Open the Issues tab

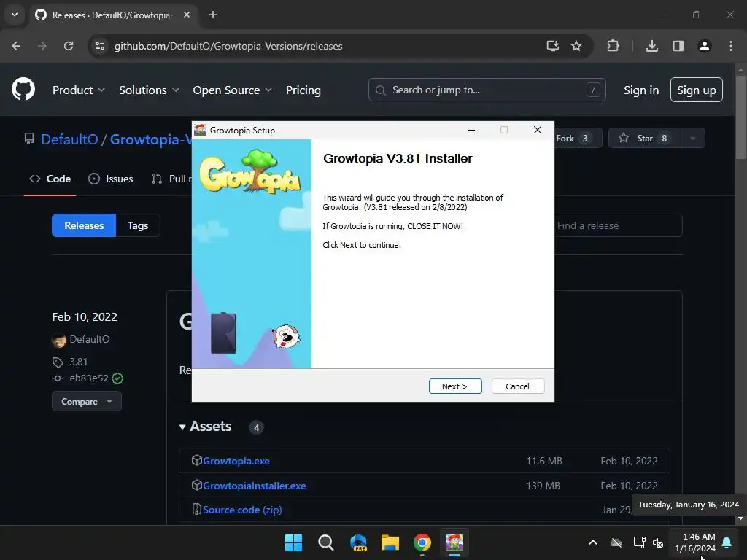(x=111, y=179)
